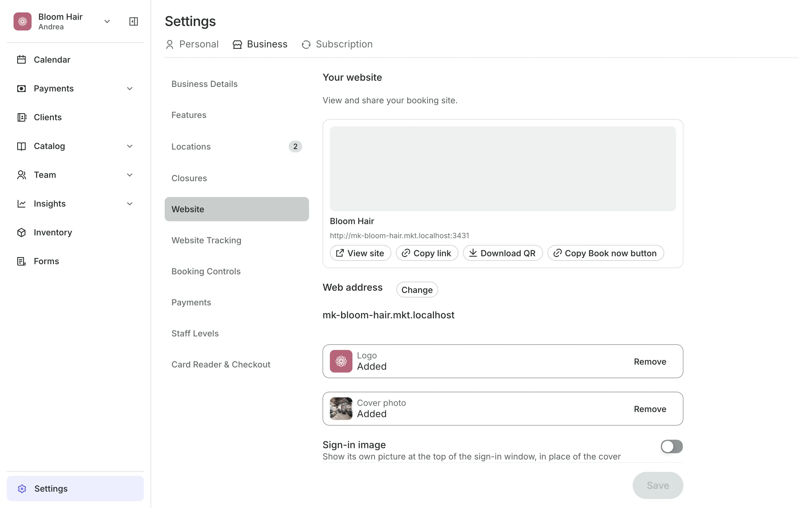This screenshot has width=812, height=508.
Task: Click the View site button
Action: [x=360, y=253]
